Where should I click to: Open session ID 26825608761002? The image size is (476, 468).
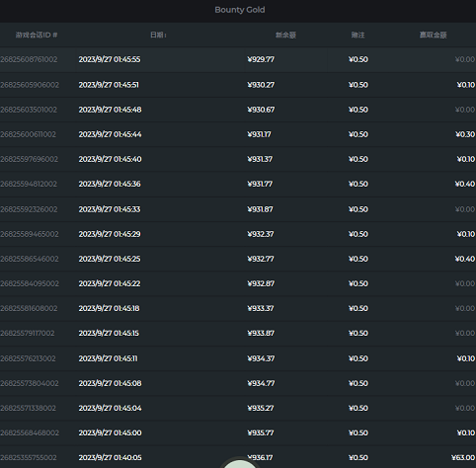(x=29, y=59)
